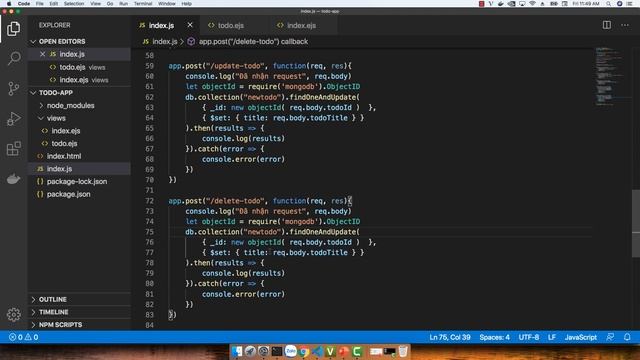Expand the Timeline section
This screenshot has height=360, width=640.
coord(53,312)
